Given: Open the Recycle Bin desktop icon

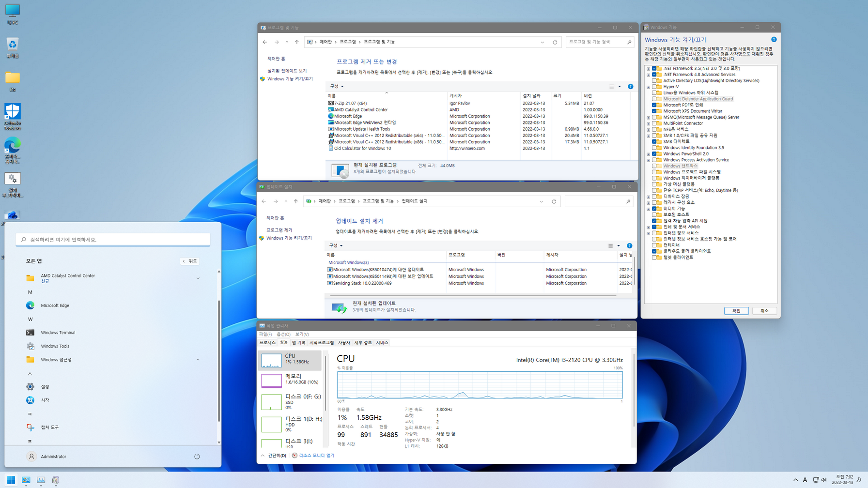Looking at the screenshot, I should [x=12, y=47].
